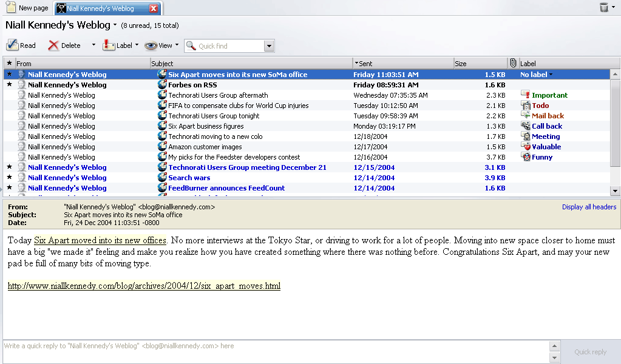This screenshot has height=364, width=621.
Task: Click the Valuable label icon
Action: (x=525, y=146)
